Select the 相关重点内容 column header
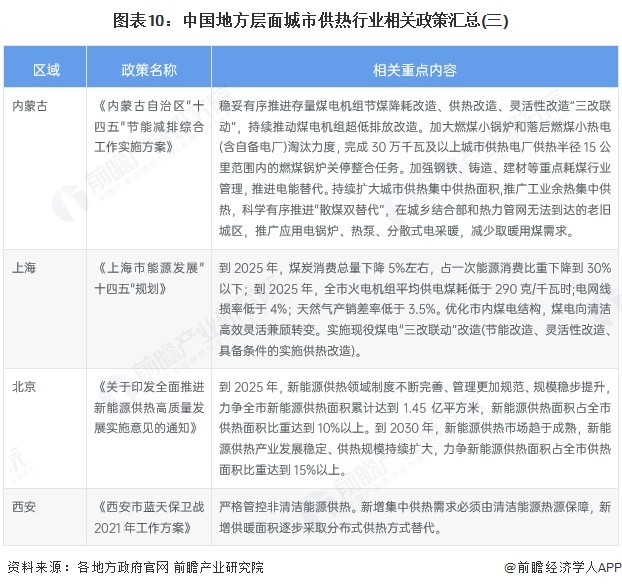 (x=415, y=67)
